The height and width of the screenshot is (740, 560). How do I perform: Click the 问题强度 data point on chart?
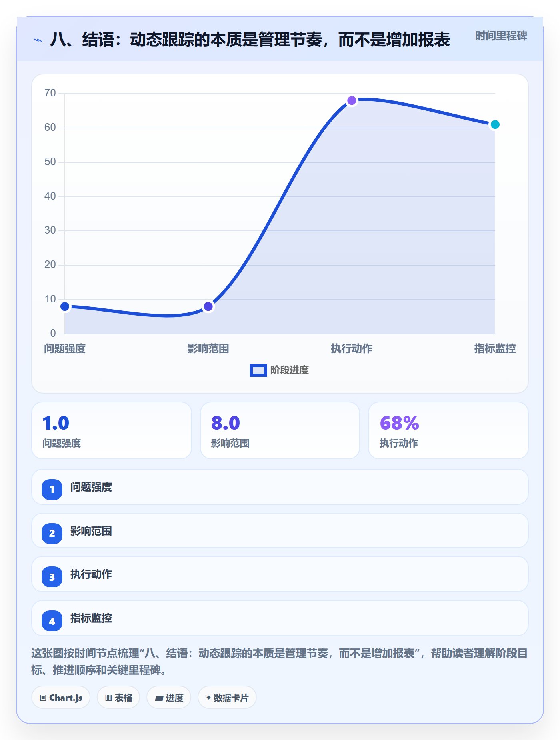click(65, 306)
